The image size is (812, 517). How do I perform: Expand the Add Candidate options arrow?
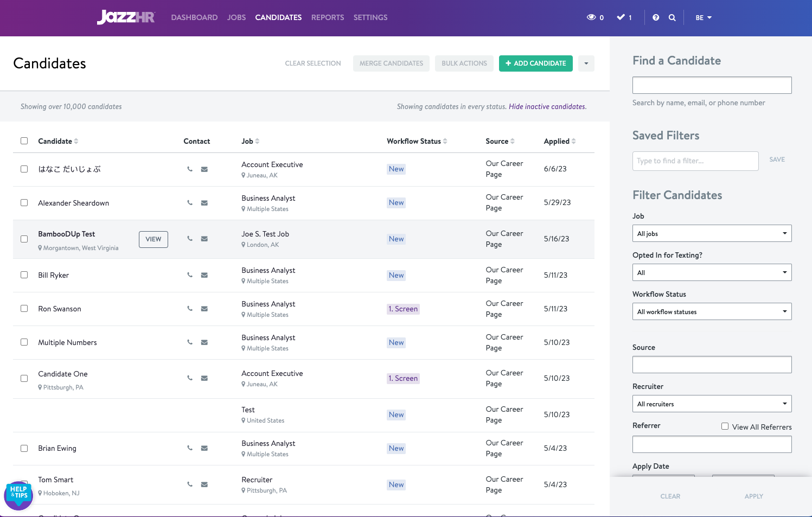(x=586, y=63)
